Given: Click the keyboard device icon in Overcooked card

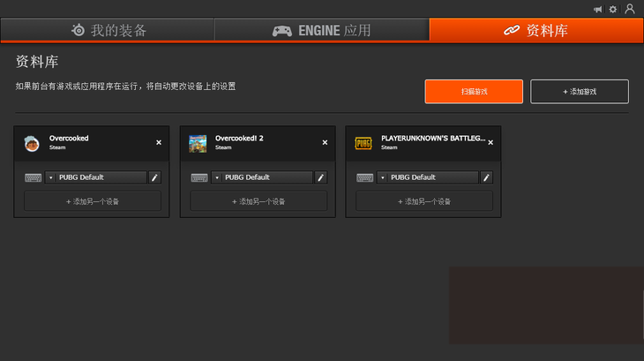Looking at the screenshot, I should [33, 177].
